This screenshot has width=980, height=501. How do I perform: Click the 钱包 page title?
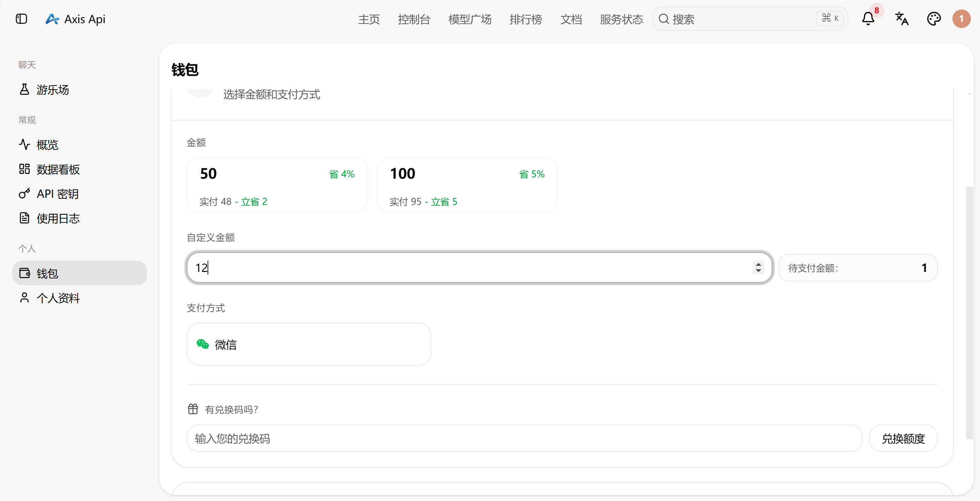coord(185,70)
